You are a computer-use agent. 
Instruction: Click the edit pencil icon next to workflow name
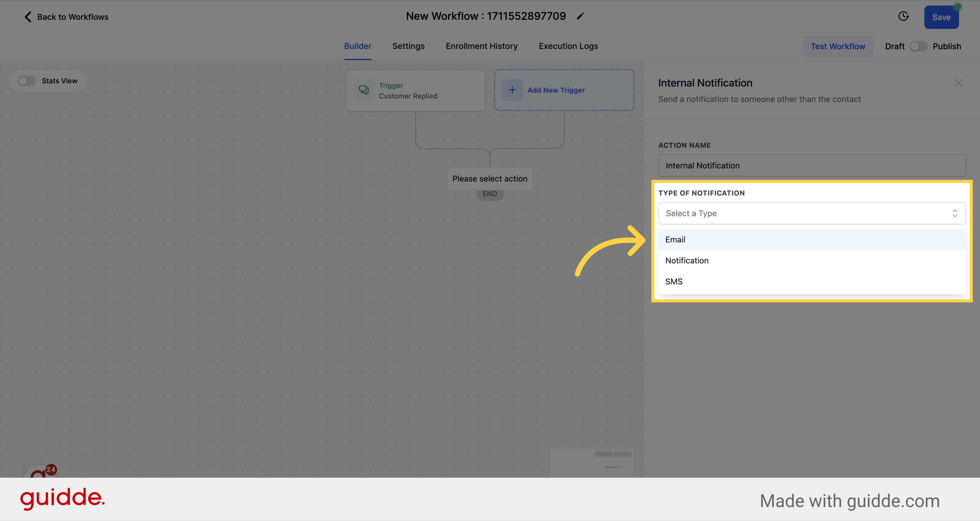coord(582,16)
